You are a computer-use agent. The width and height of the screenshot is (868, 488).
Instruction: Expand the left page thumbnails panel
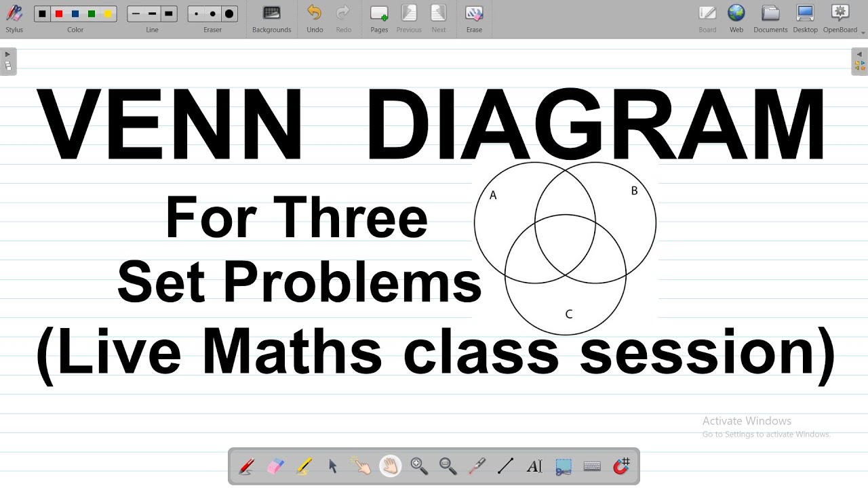[x=8, y=61]
